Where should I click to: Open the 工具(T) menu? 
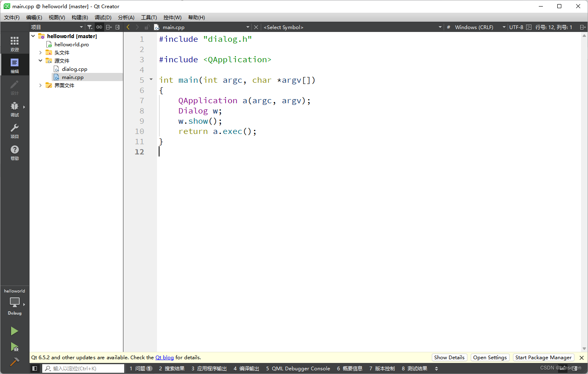click(x=149, y=17)
